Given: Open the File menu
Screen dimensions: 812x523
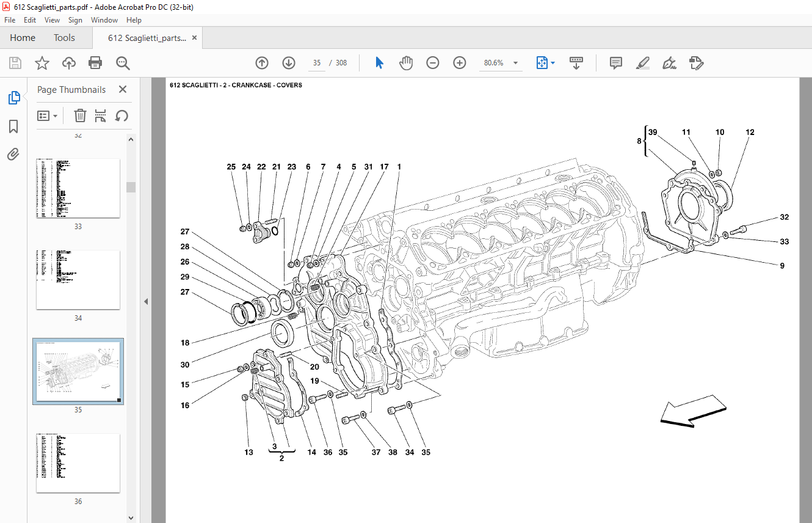Looking at the screenshot, I should tap(10, 20).
